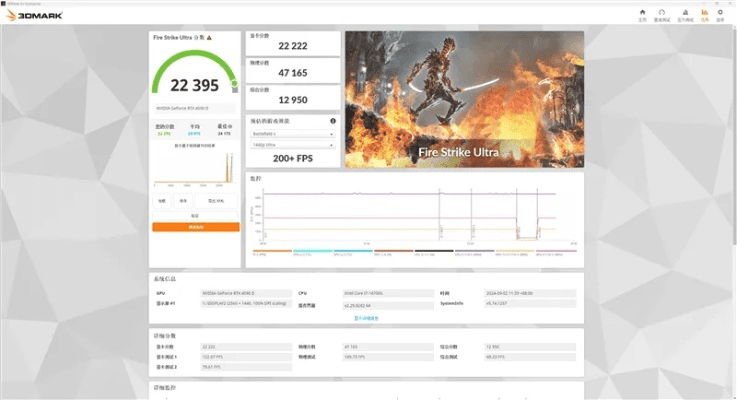The height and width of the screenshot is (400, 737).
Task: Click the show details link in system info
Action: click(366, 317)
